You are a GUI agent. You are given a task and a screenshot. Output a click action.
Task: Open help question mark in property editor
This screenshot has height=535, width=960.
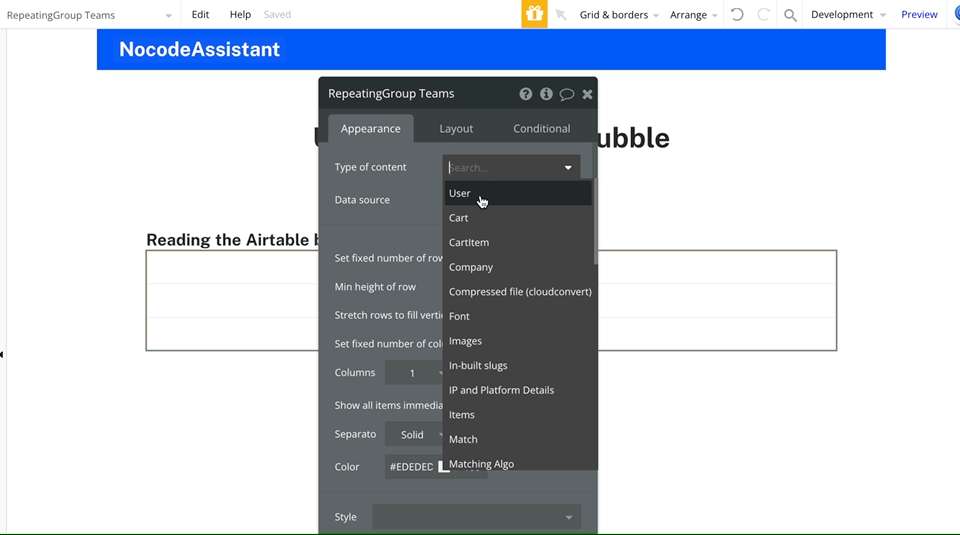[526, 94]
